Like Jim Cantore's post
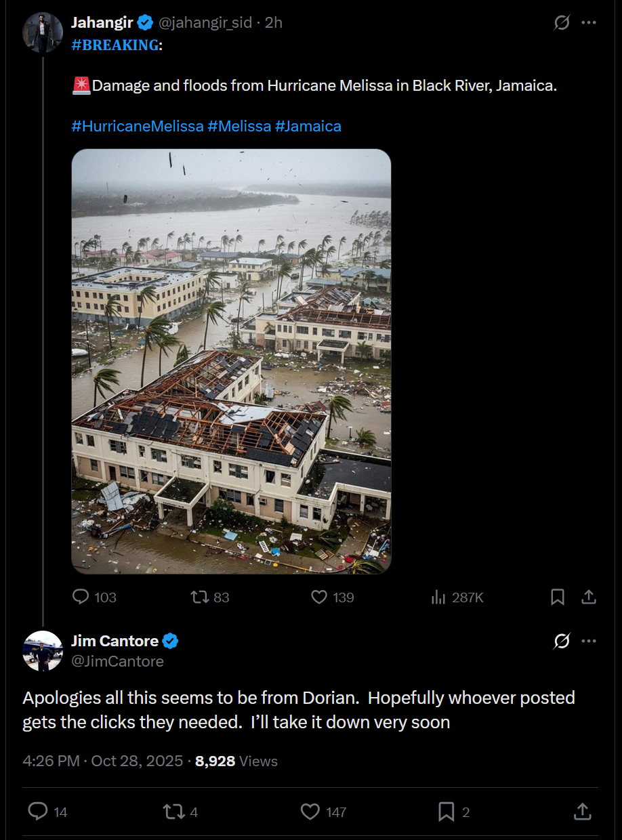 point(310,811)
